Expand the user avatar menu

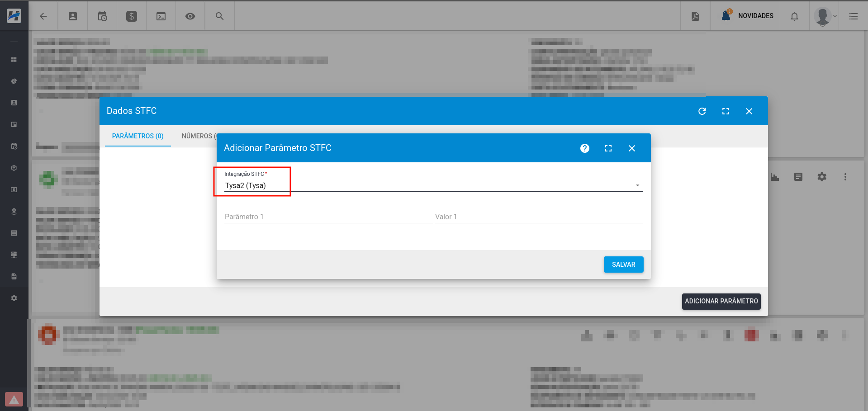tap(825, 16)
